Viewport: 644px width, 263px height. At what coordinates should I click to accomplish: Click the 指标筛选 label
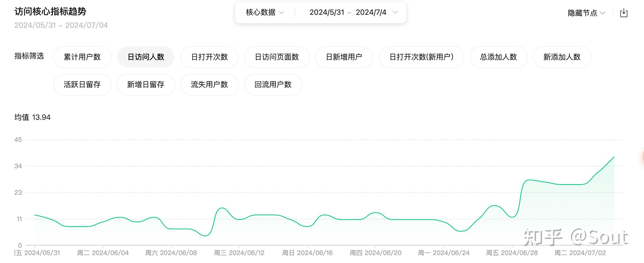click(29, 56)
